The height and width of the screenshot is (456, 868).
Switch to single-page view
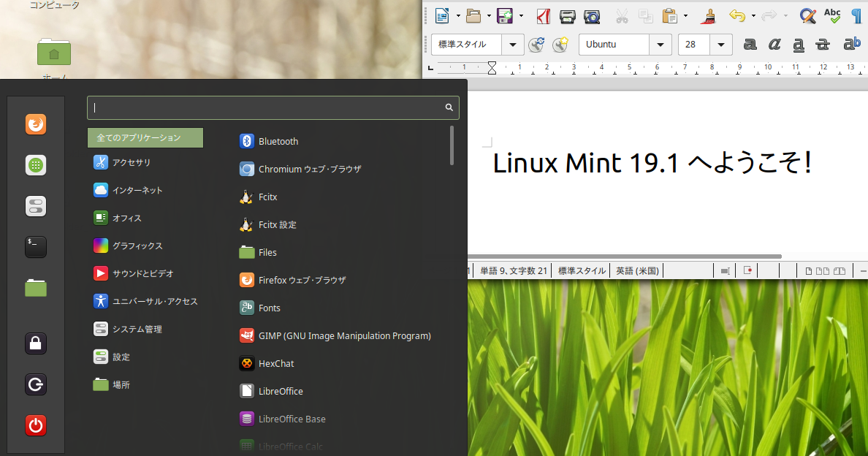tap(810, 270)
